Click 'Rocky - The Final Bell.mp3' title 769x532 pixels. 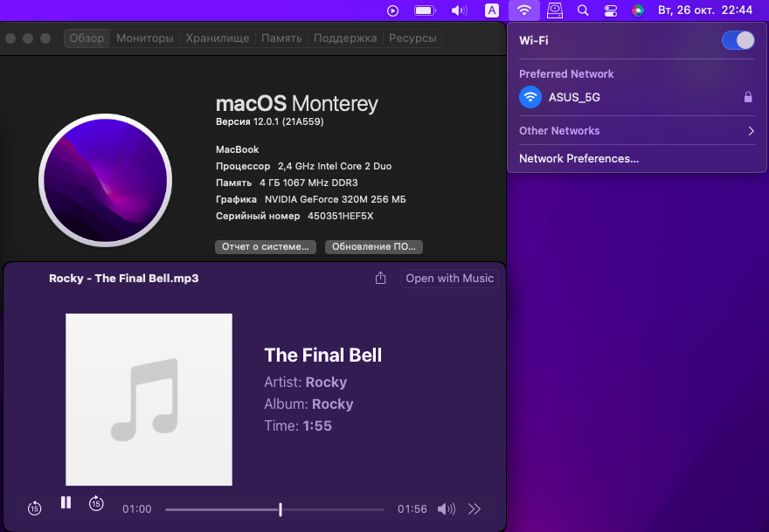(123, 278)
